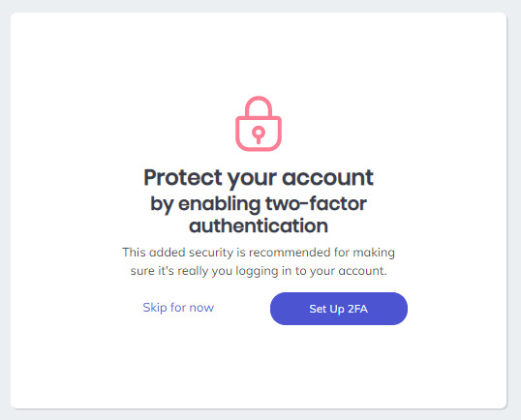This screenshot has height=420, width=521.
Task: Click the "This added security is recommended" text
Action: pos(228,253)
